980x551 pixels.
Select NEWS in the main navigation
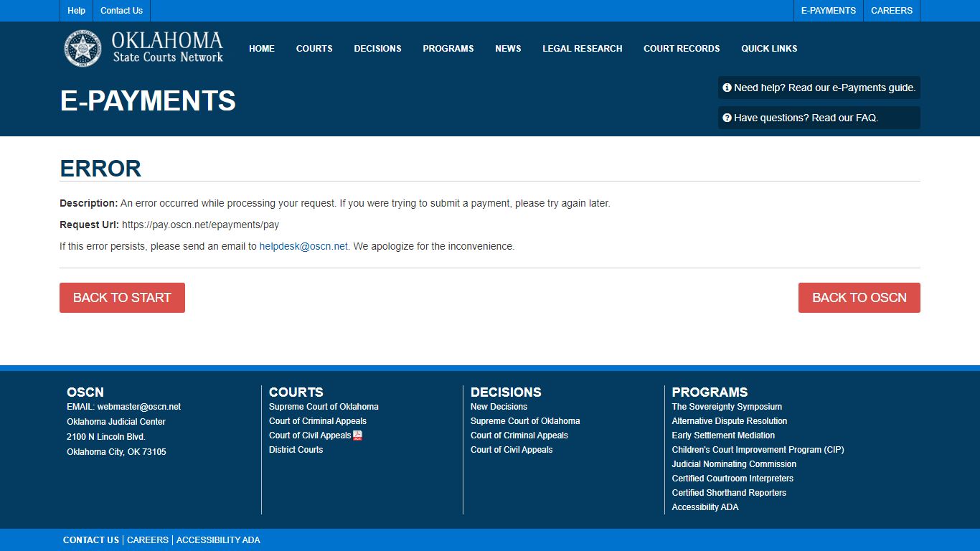point(508,49)
